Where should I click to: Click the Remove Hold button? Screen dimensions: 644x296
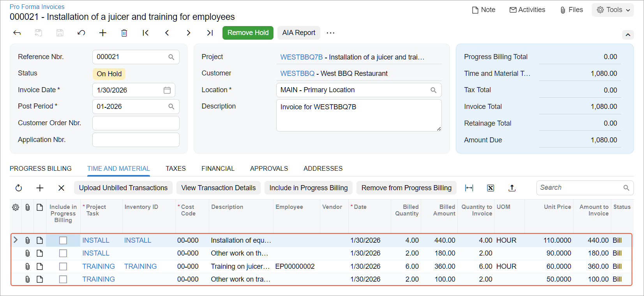pos(248,33)
